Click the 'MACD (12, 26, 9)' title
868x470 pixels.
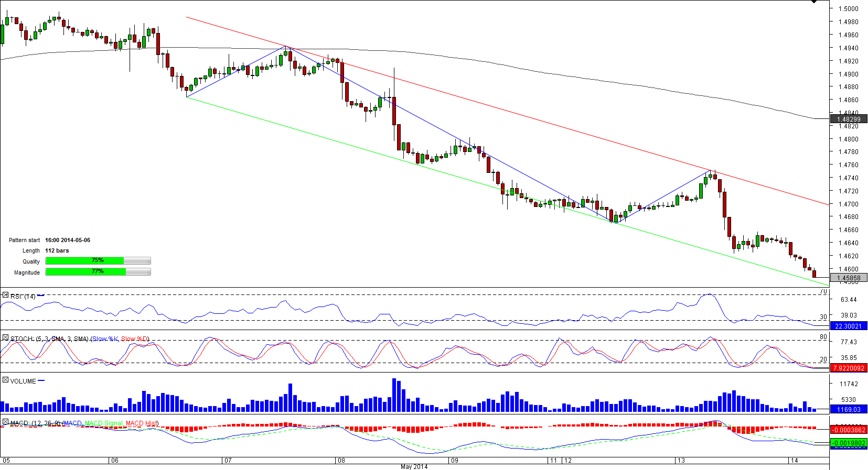coord(35,423)
